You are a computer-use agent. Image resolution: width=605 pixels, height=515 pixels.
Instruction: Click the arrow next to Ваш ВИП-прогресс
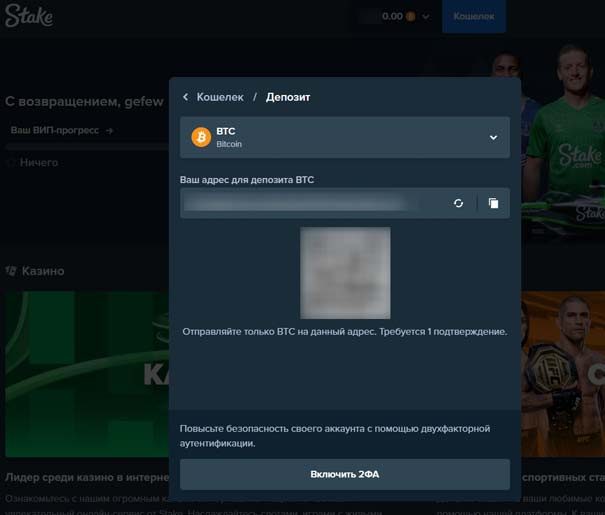coord(109,130)
